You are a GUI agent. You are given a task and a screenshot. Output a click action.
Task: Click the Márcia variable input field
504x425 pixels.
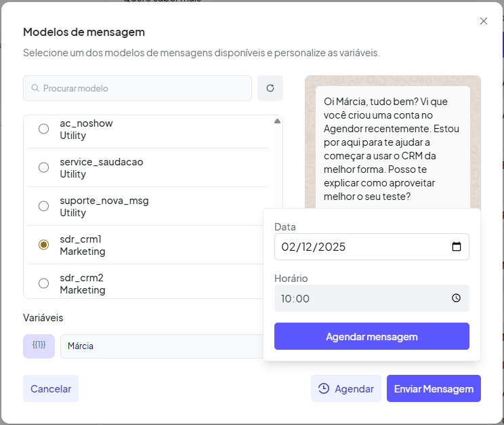(161, 346)
